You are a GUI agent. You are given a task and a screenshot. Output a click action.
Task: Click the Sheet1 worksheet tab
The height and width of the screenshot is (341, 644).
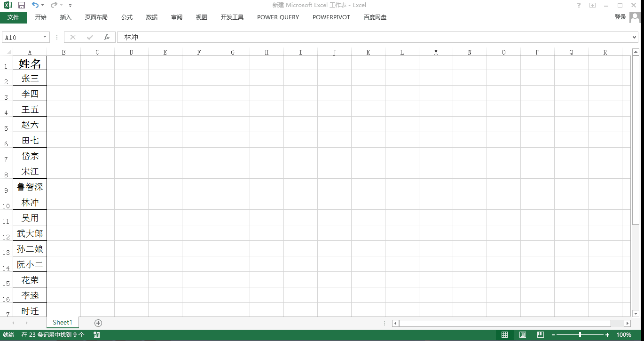point(63,322)
